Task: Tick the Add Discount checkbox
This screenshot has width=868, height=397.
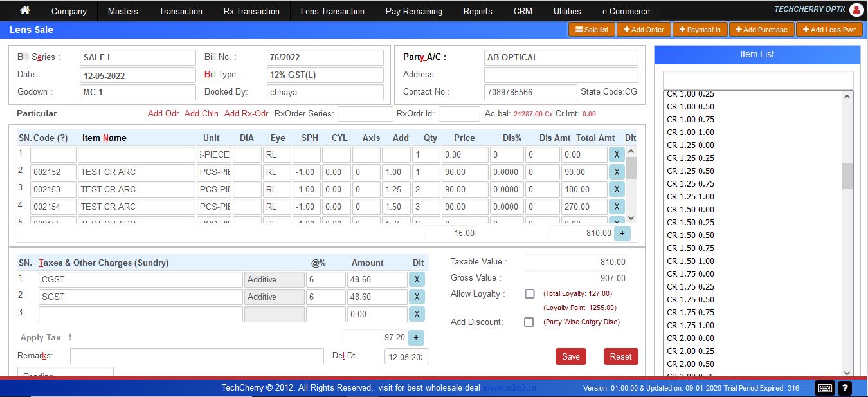Action: pyautogui.click(x=529, y=322)
